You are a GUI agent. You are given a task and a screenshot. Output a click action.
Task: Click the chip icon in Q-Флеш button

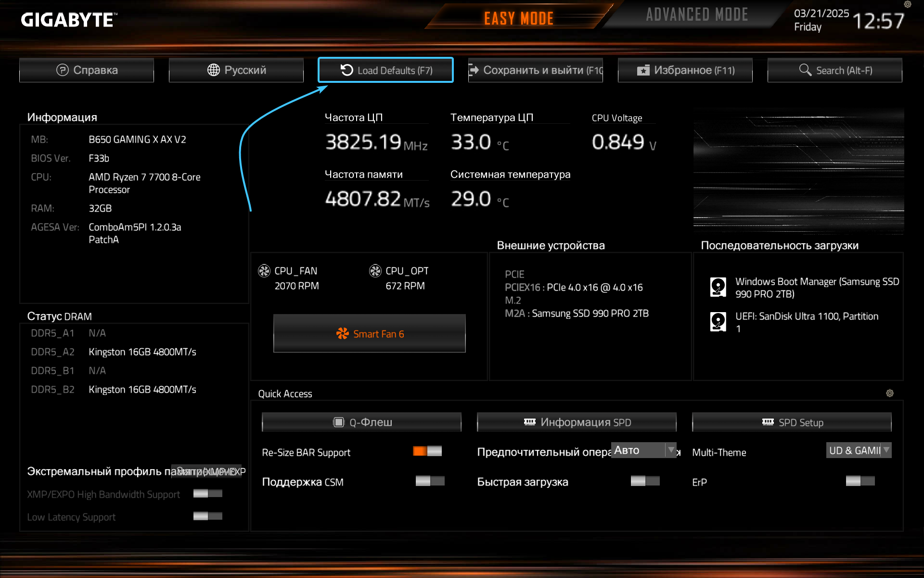point(339,422)
